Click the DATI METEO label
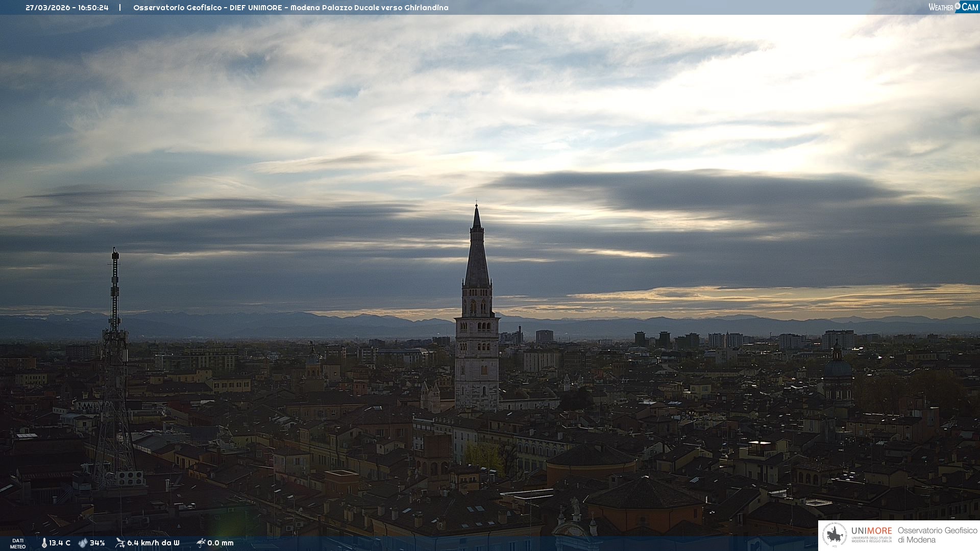The width and height of the screenshot is (980, 551). tap(18, 543)
